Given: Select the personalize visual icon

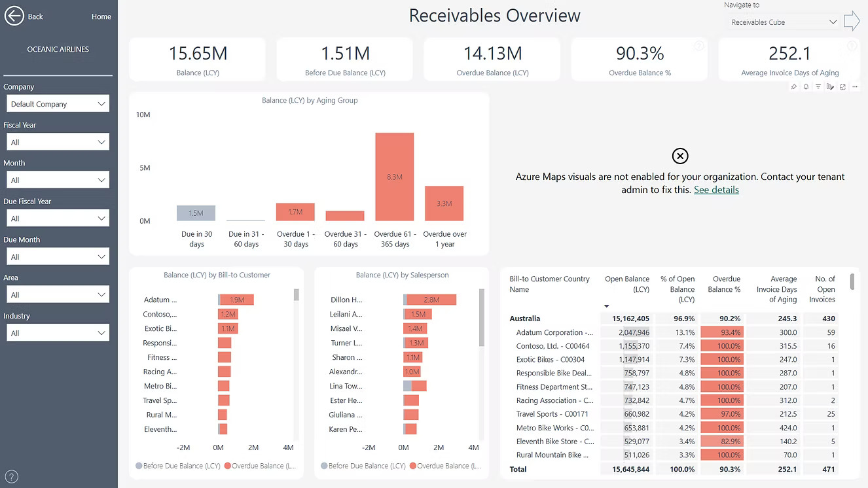Looking at the screenshot, I should (830, 86).
